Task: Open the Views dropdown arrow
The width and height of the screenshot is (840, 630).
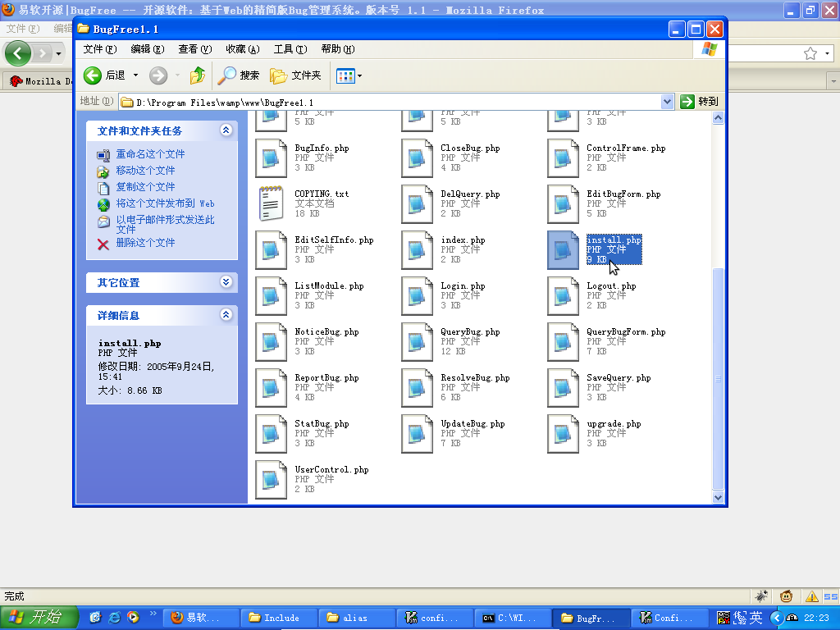Action: tap(359, 76)
